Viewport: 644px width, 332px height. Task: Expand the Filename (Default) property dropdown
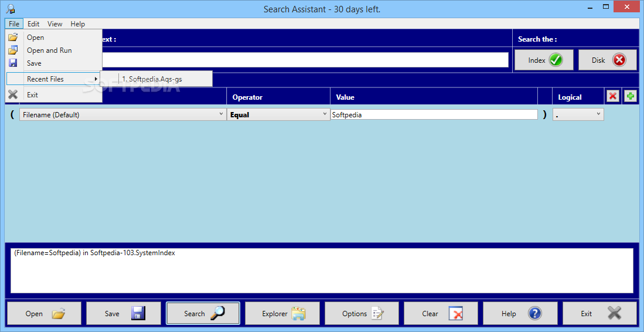(123, 114)
